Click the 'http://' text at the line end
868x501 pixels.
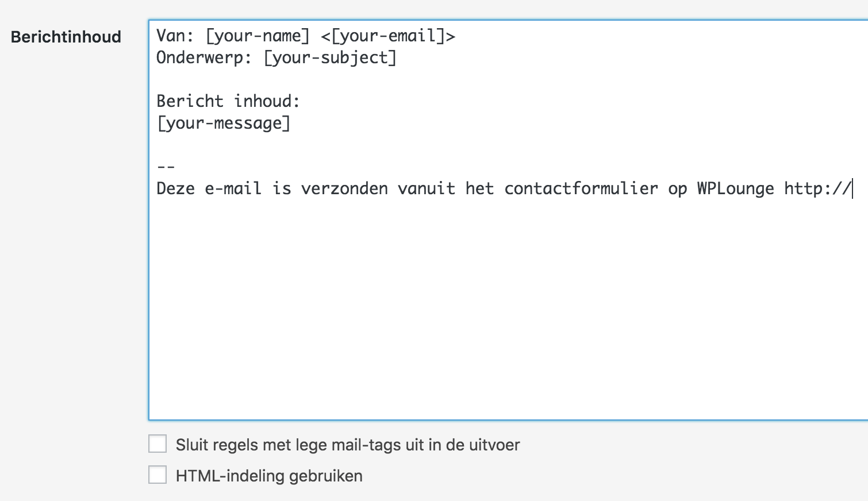coord(817,189)
